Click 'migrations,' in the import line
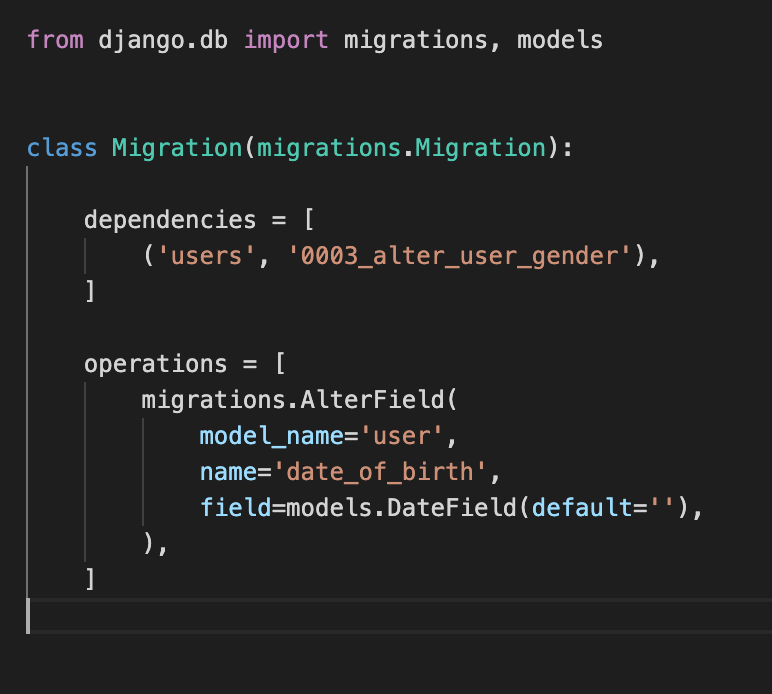This screenshot has width=772, height=694. [x=421, y=40]
